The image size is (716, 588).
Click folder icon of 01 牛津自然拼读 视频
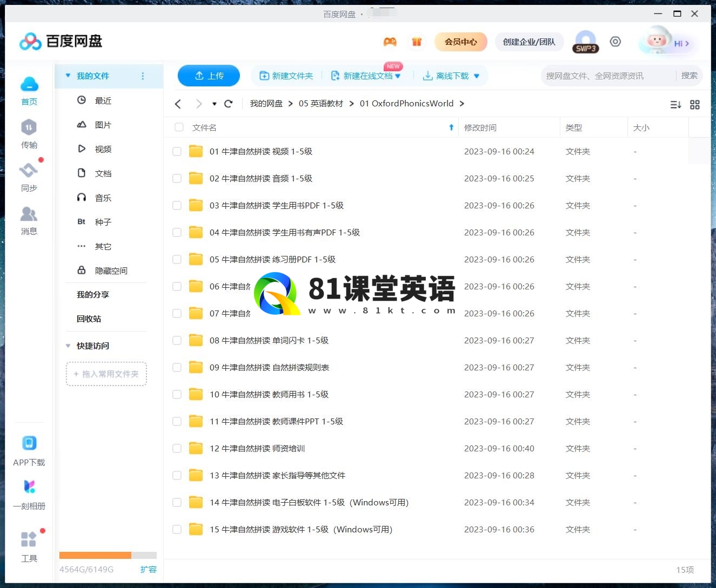[196, 151]
